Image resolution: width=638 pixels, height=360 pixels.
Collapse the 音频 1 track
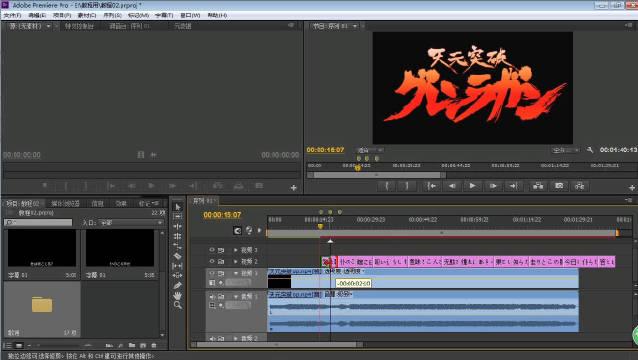[x=236, y=297]
